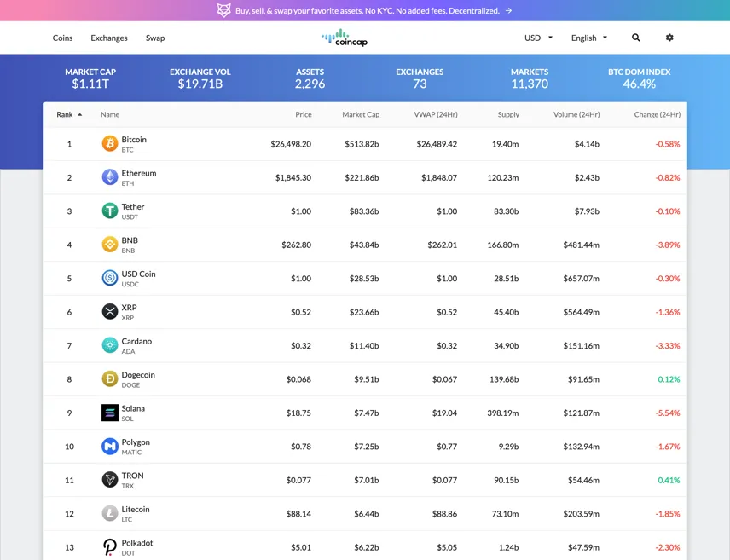Click Tether volume $7.93b
The image size is (730, 560).
(x=587, y=211)
